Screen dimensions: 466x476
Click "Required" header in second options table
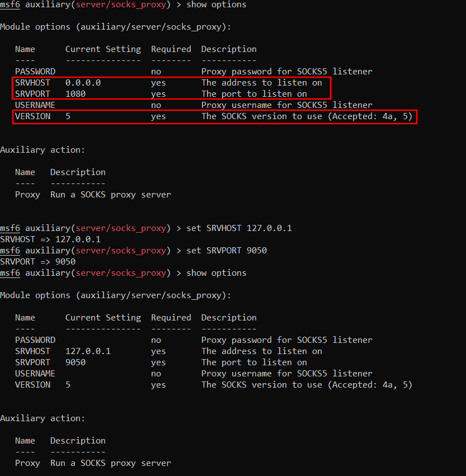(x=171, y=318)
